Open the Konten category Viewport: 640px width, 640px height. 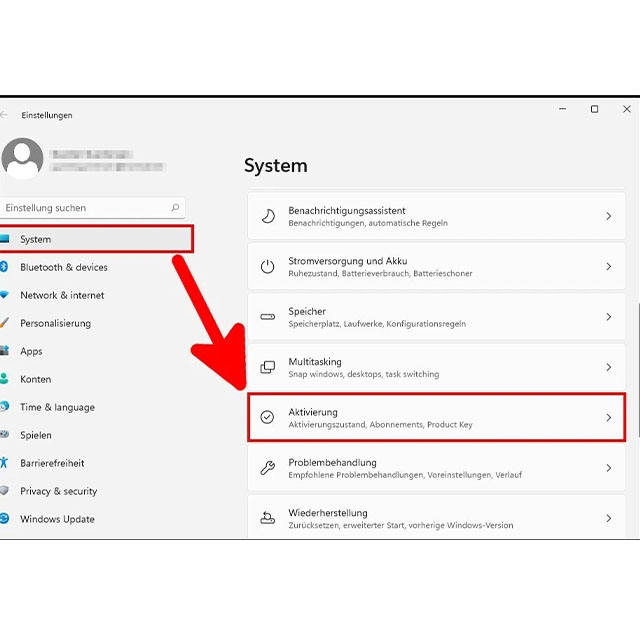pyautogui.click(x=36, y=379)
